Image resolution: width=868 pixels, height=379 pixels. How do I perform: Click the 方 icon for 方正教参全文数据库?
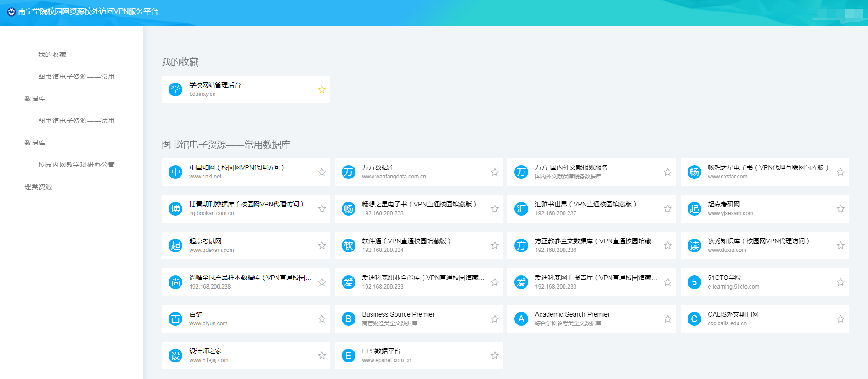point(521,245)
